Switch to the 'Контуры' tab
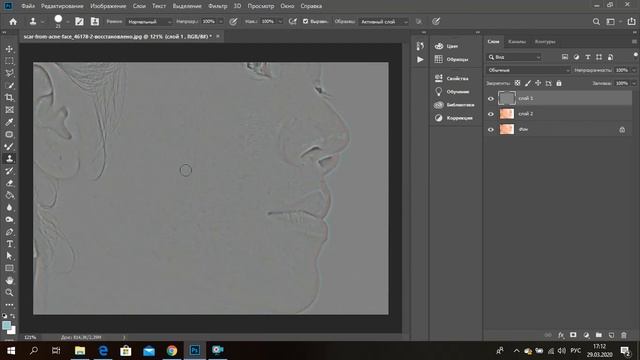This screenshot has width=640, height=360. coord(545,42)
